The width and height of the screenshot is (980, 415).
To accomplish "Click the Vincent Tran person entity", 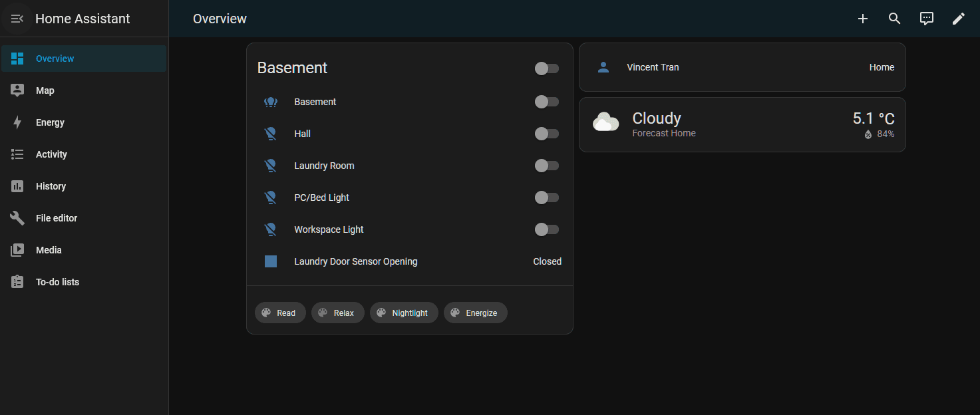I will click(x=742, y=67).
